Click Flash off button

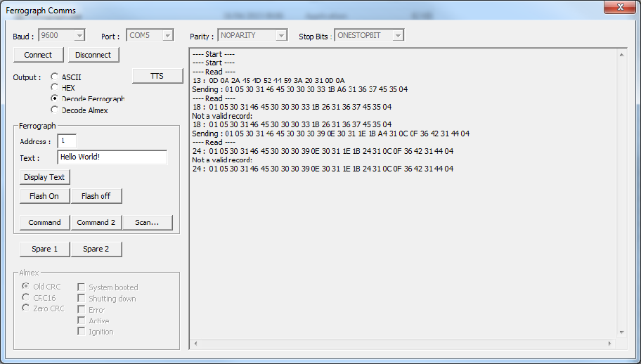[x=96, y=196]
